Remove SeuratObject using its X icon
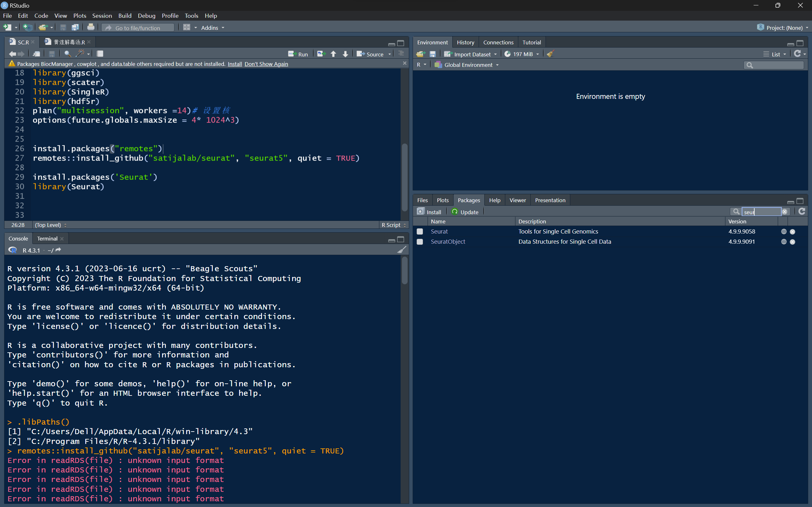 pos(792,241)
